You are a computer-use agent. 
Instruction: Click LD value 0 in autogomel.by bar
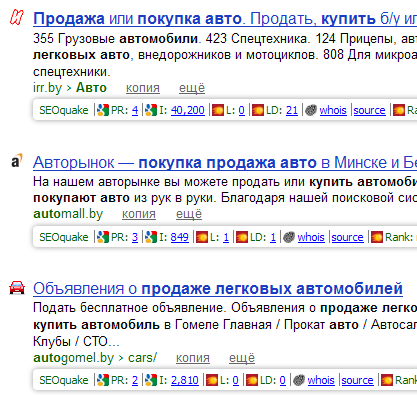pyautogui.click(x=283, y=380)
